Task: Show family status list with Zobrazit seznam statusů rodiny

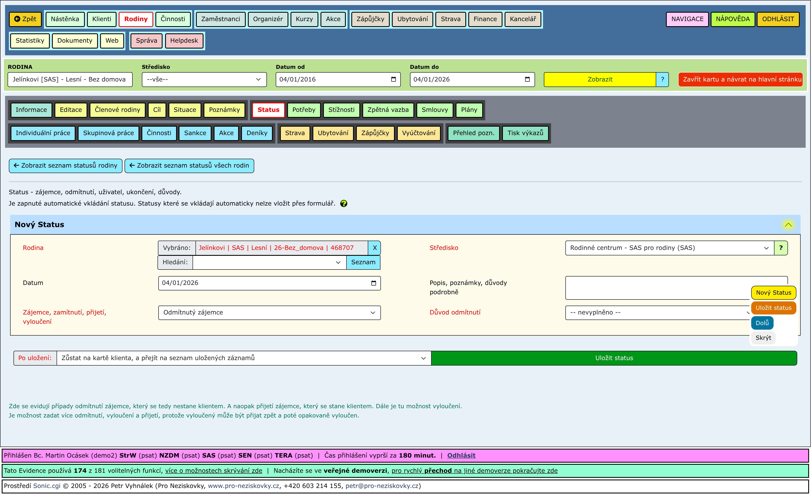Action: click(66, 166)
